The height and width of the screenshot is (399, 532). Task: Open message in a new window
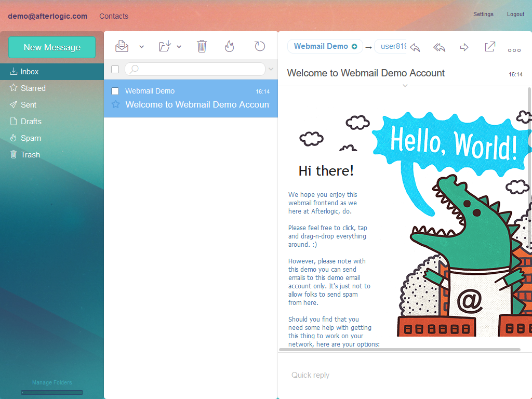tap(489, 47)
